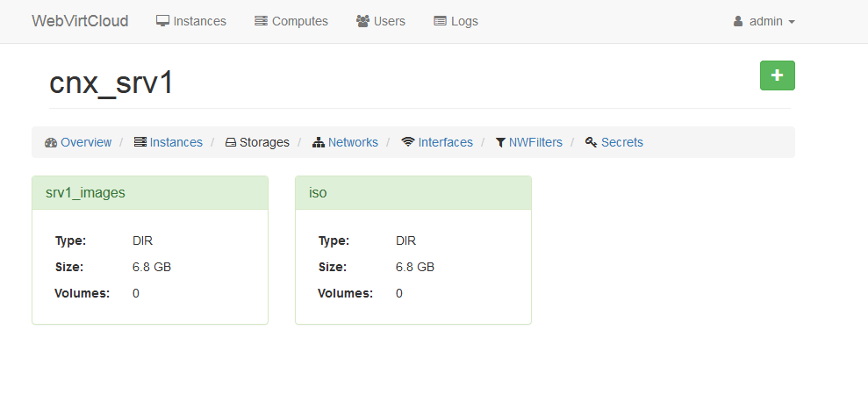Image resolution: width=868 pixels, height=416 pixels.
Task: Click the cnx_srv1 page heading
Action: coord(111,82)
